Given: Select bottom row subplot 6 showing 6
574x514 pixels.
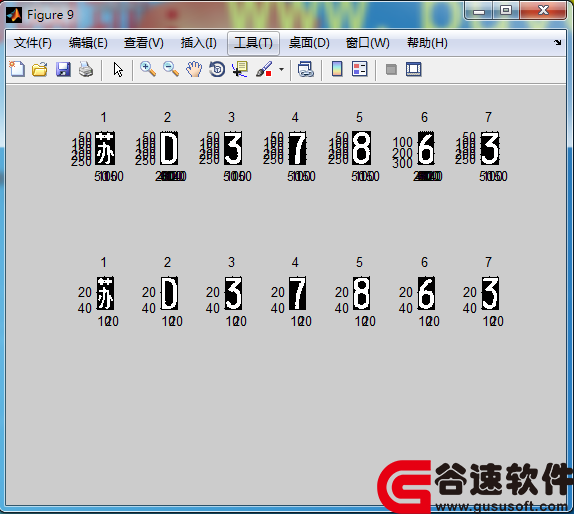Looking at the screenshot, I should [426, 293].
